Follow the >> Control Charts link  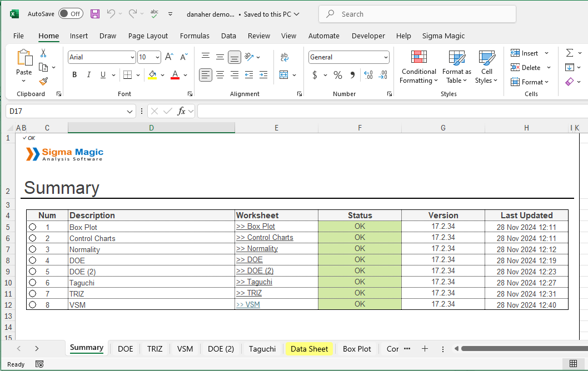(265, 238)
